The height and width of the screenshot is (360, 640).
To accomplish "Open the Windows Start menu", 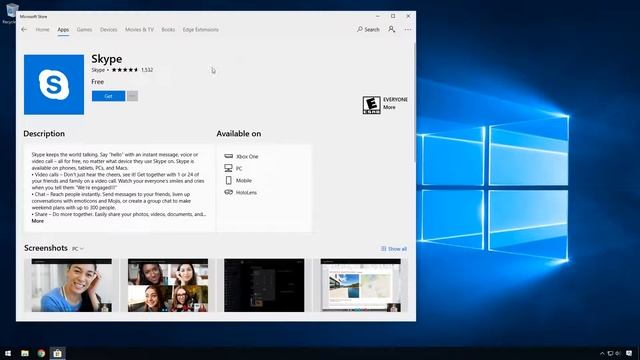I will 8,353.
